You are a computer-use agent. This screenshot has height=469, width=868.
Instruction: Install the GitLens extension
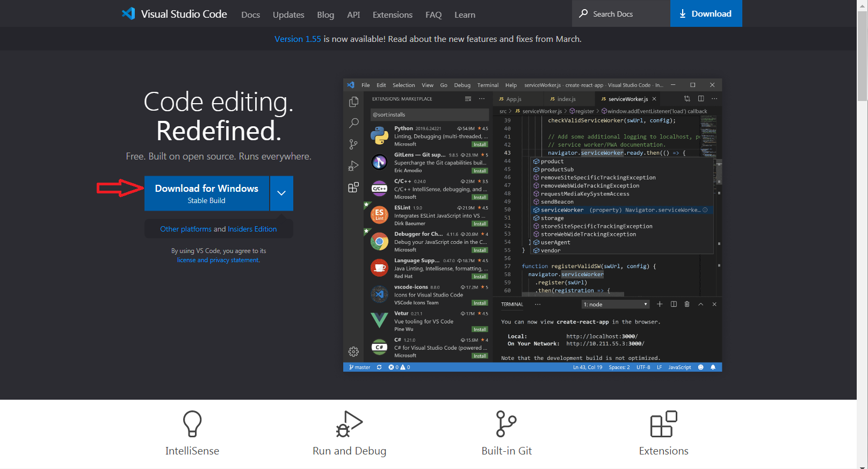pyautogui.click(x=480, y=171)
